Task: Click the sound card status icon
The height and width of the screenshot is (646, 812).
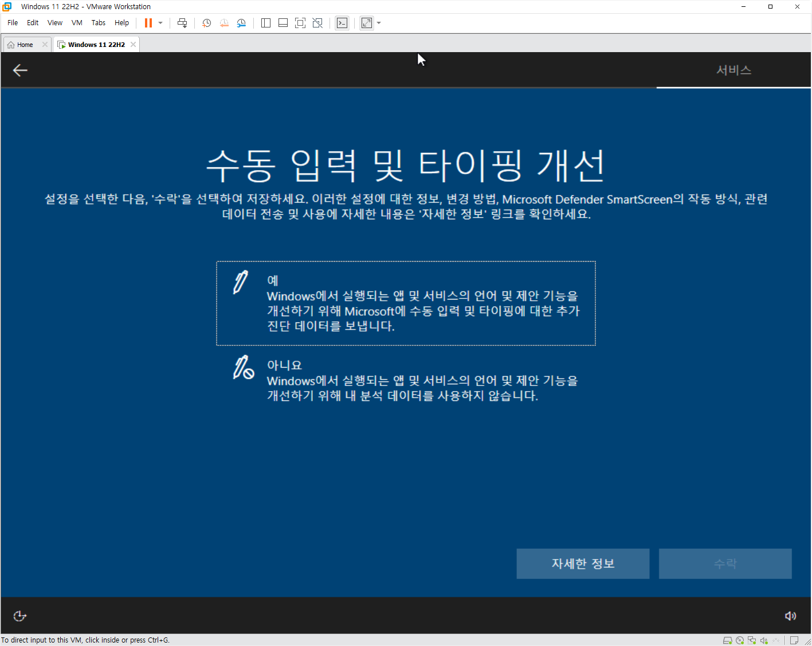Action: click(764, 640)
